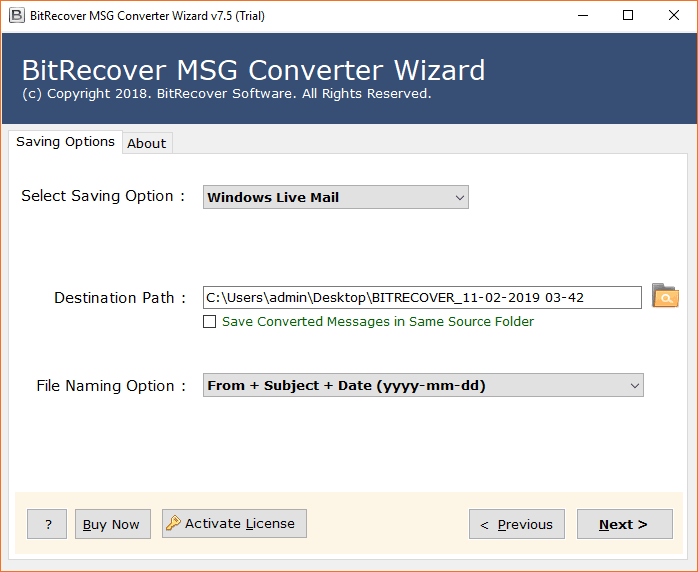Viewport: 698px width, 572px height.
Task: Click the copyright notice text in header
Action: click(226, 94)
